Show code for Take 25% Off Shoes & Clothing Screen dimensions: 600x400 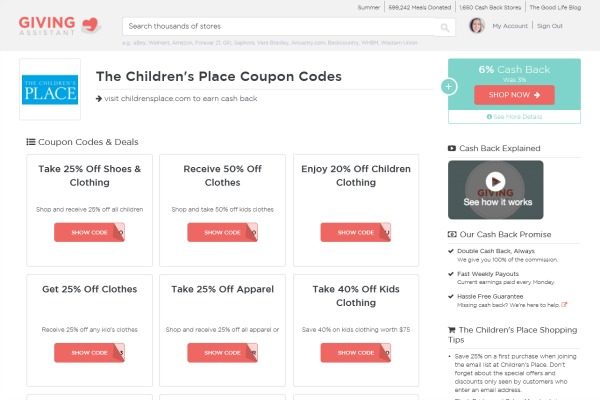(90, 232)
